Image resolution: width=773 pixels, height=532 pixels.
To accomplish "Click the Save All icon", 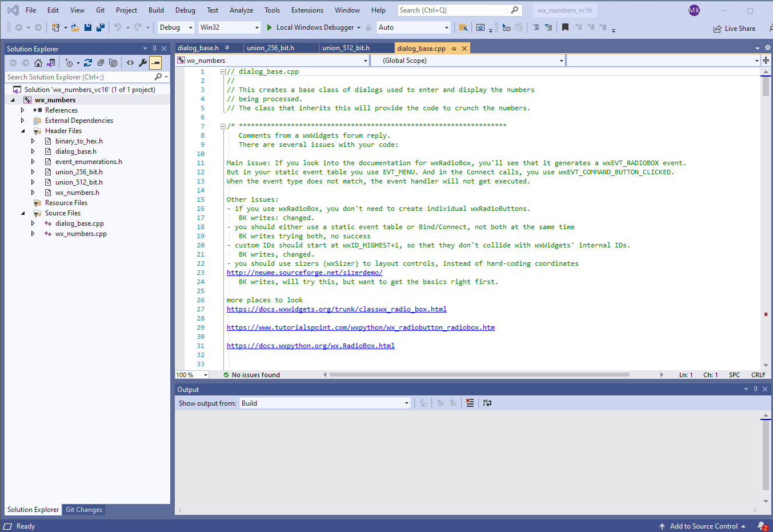I will [x=99, y=27].
